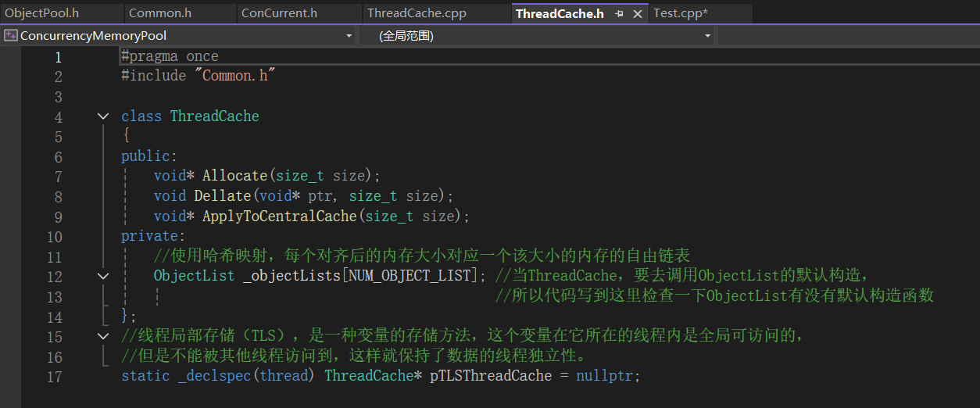Screen dimensions: 980x408
Task: Collapse the class ThreadCache block
Action: click(103, 116)
